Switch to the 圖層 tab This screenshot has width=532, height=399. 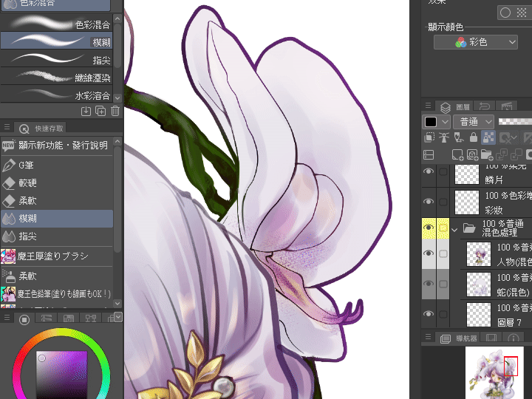[454, 107]
